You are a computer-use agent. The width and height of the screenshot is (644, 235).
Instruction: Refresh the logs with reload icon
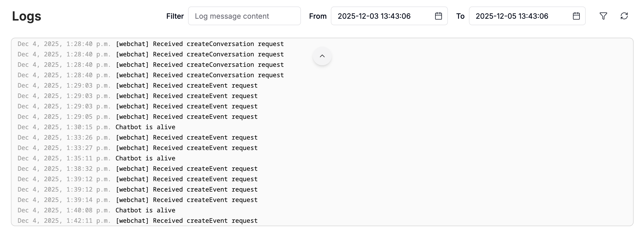tap(624, 16)
